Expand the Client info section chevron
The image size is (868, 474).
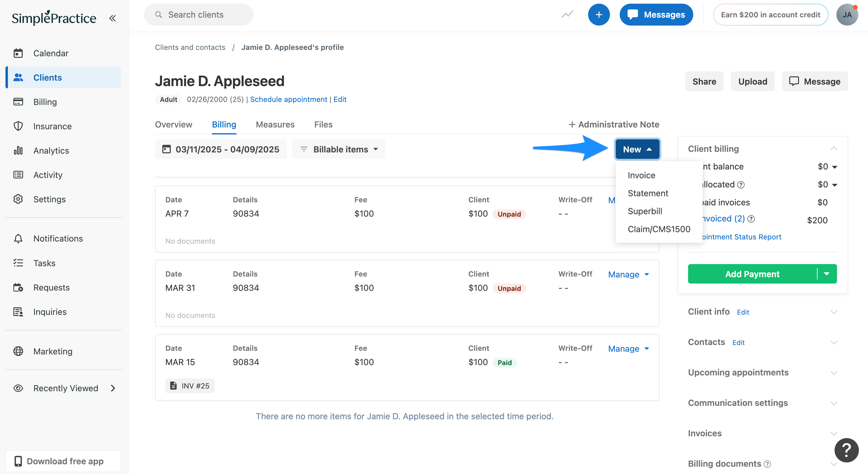point(834,312)
